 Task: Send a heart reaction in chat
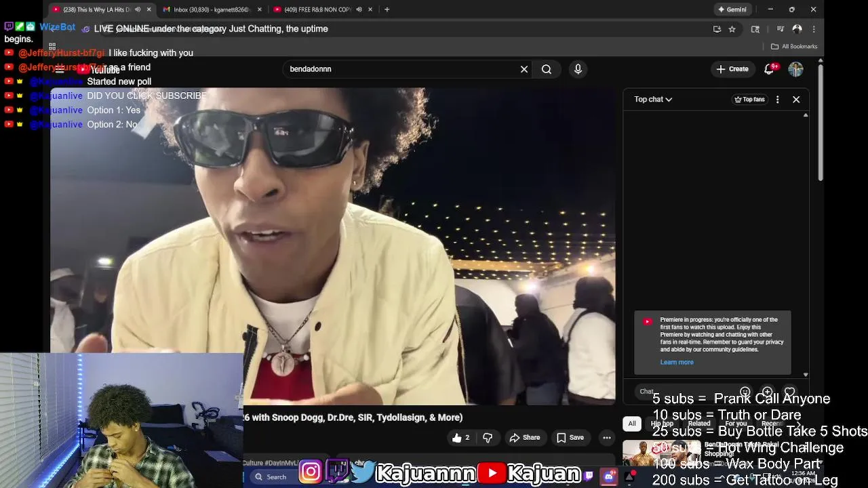point(789,392)
